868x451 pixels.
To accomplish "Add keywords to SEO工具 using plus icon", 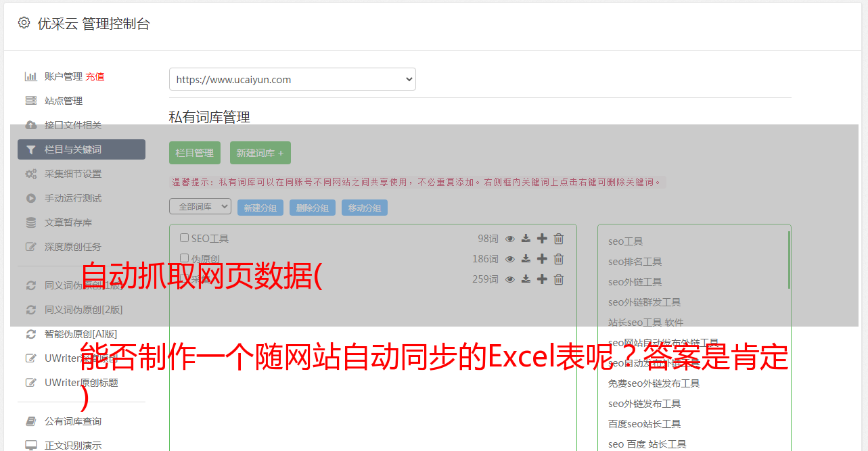I will tap(542, 239).
